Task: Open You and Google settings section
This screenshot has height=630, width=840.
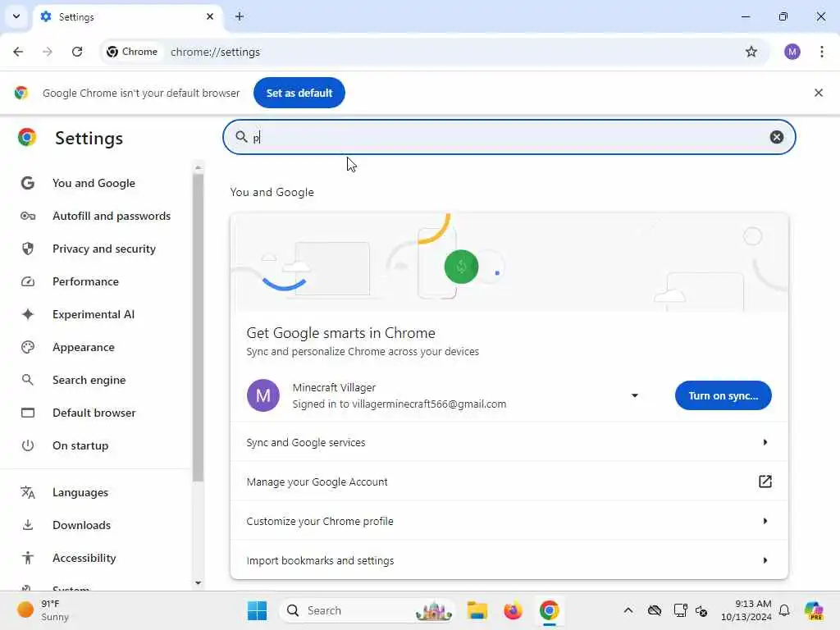Action: click(94, 183)
